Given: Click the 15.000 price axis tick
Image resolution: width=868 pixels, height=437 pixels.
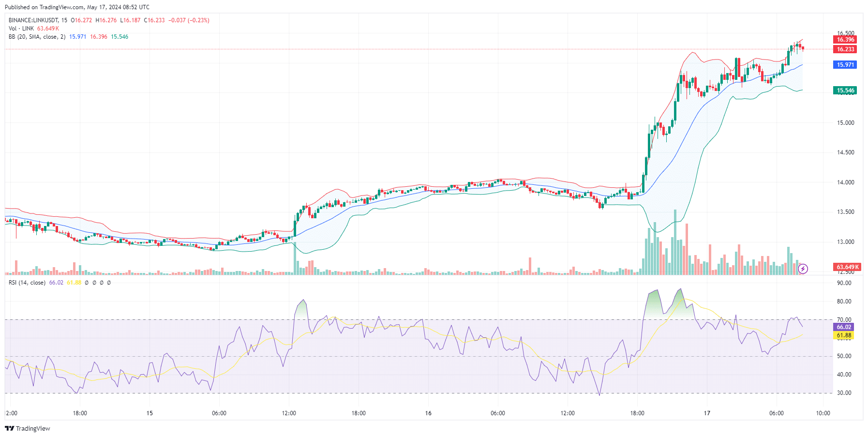Looking at the screenshot, I should pos(846,123).
